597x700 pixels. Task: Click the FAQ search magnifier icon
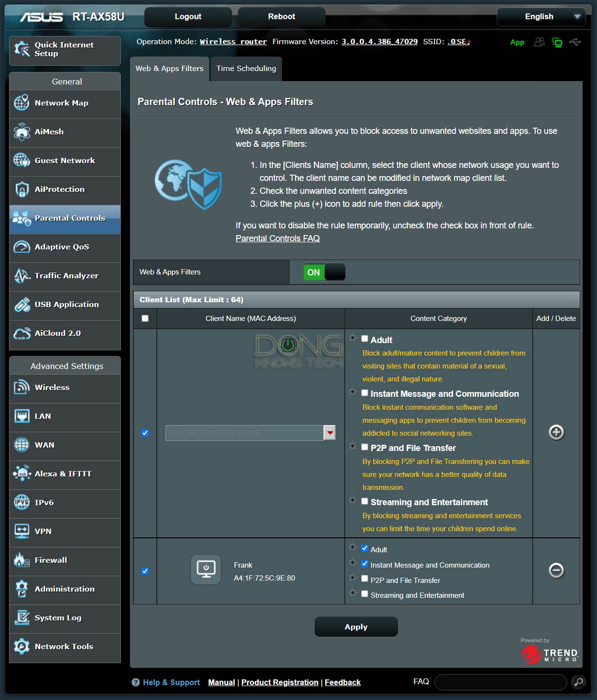pyautogui.click(x=578, y=682)
